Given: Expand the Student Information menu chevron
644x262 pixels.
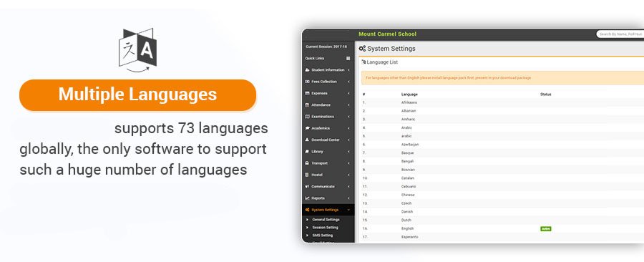Looking at the screenshot, I should pos(348,70).
